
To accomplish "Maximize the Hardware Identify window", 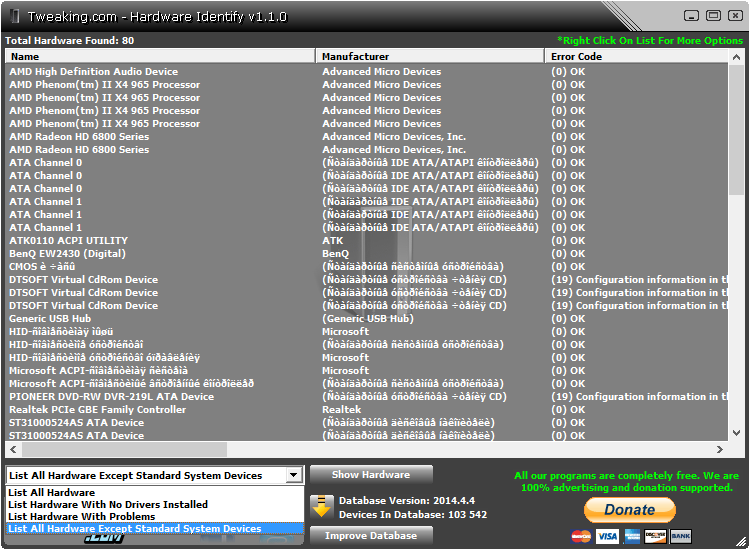I will [713, 16].
